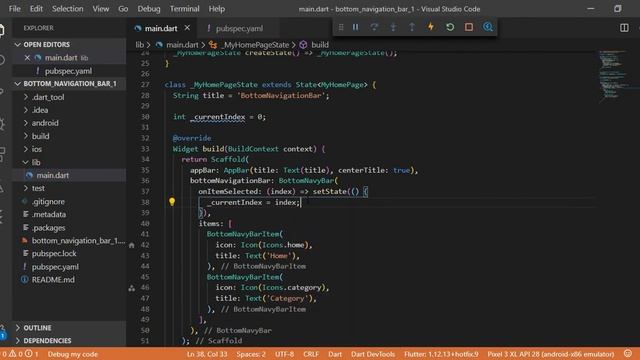
Task: Open the File menu
Action: click(x=15, y=9)
